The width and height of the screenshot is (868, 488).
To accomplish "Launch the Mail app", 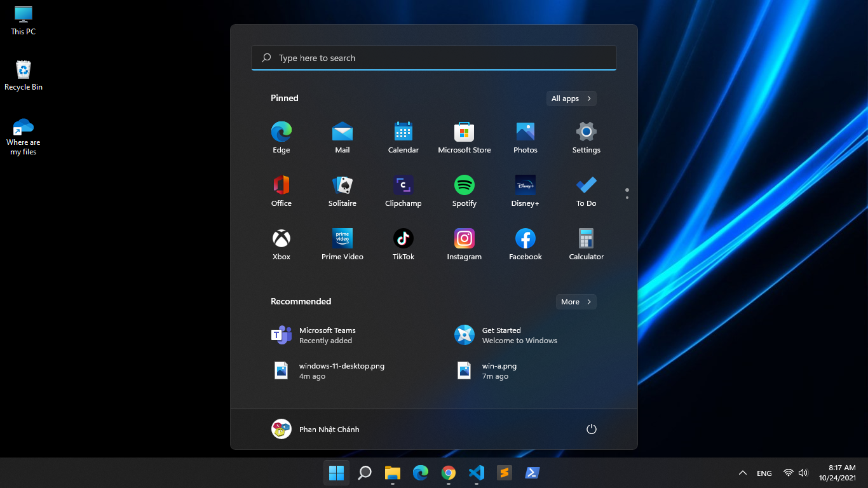I will coord(342,138).
